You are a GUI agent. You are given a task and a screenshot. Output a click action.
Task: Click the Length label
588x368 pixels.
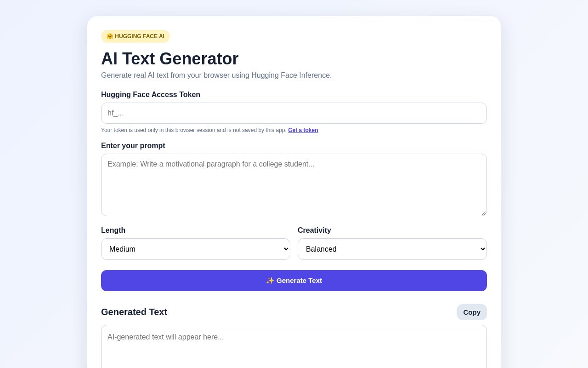pos(113,230)
